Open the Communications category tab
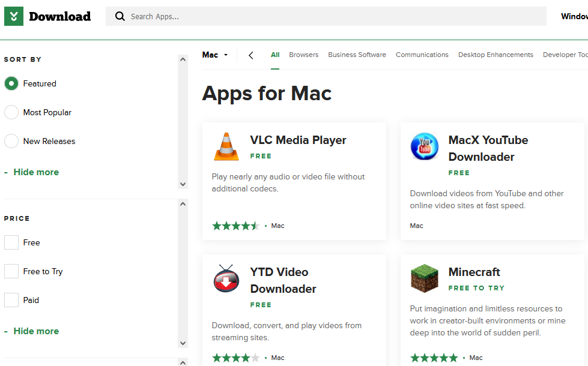Viewport: 588px width, 366px height. point(422,55)
